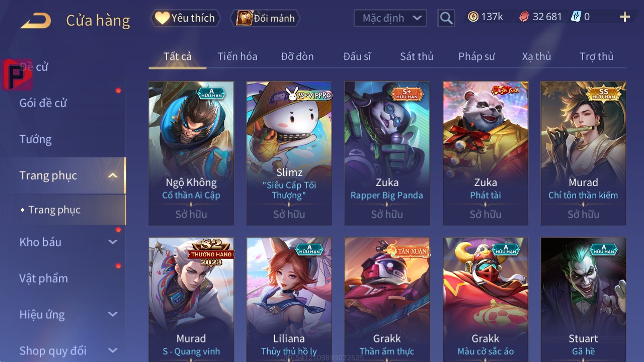This screenshot has height=362, width=644.
Task: Expand the Hiệu ứng sidebar section
Action: 113,314
